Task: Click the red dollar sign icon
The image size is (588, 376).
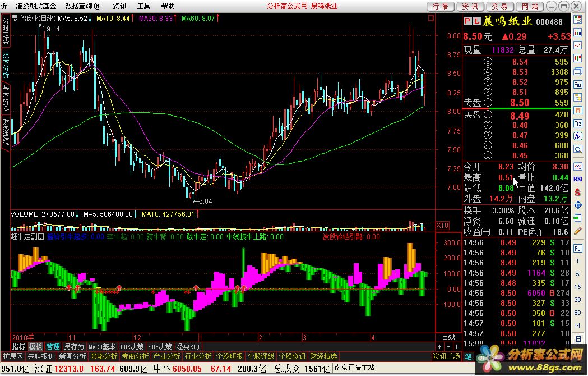Action: coord(578,192)
